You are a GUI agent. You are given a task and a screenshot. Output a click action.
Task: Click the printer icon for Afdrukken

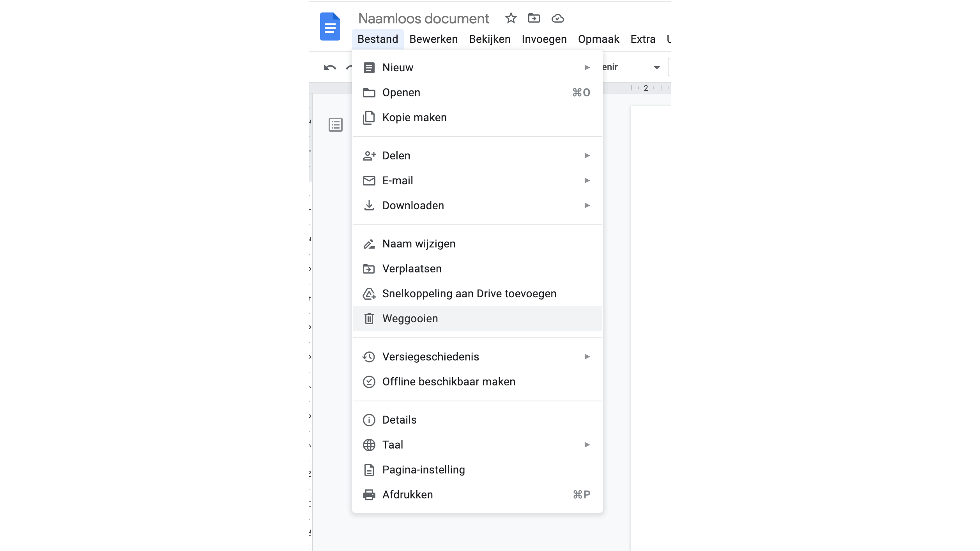click(x=369, y=495)
